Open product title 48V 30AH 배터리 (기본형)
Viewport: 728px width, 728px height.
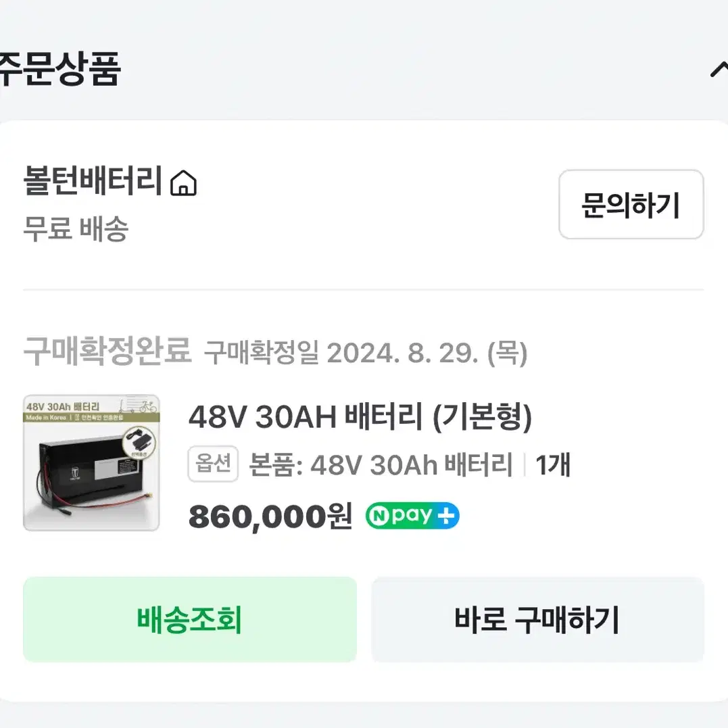[x=360, y=418]
